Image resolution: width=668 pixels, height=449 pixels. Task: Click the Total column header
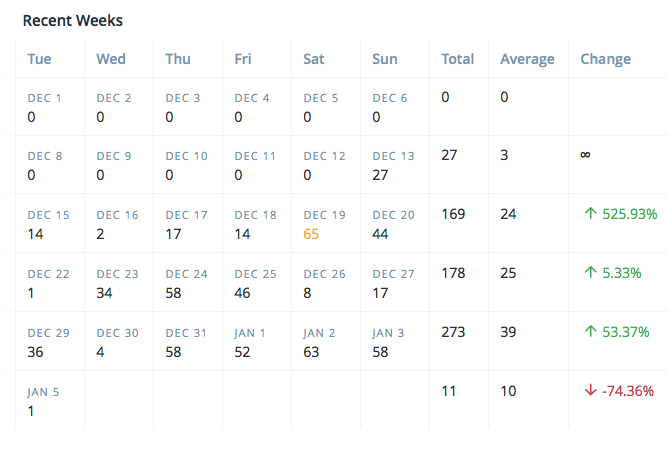click(x=457, y=59)
